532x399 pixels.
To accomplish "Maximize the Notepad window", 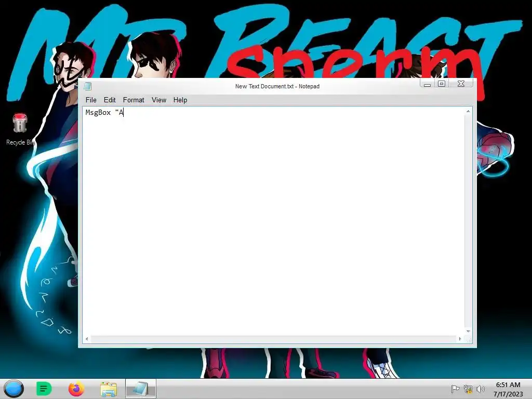I will tap(442, 84).
